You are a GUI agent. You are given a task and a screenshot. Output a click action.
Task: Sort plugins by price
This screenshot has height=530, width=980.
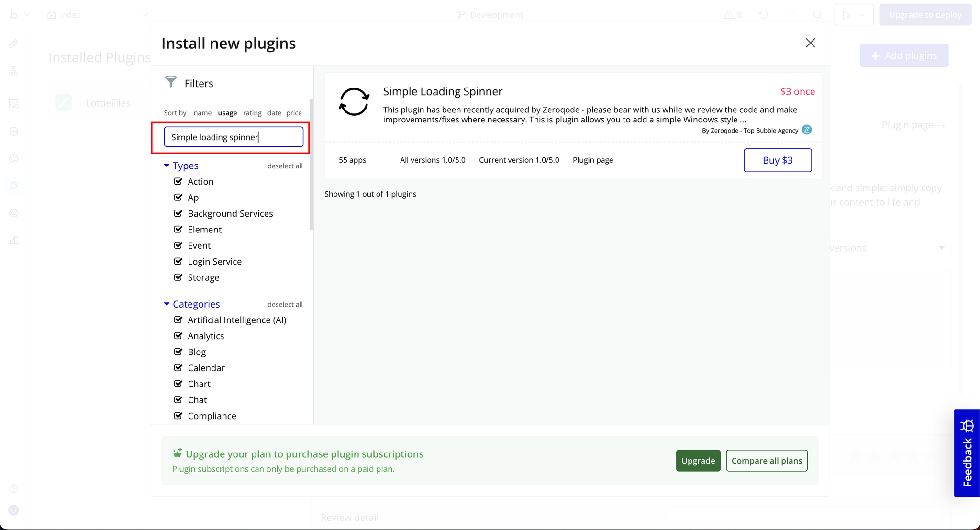click(294, 113)
